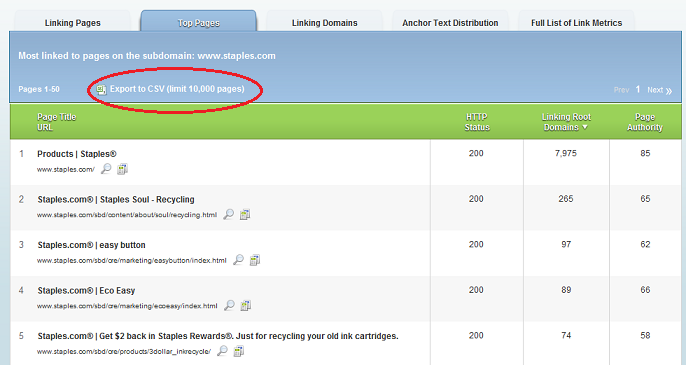Click the soul/recycling.html URL text
The width and height of the screenshot is (686, 365).
(x=127, y=215)
